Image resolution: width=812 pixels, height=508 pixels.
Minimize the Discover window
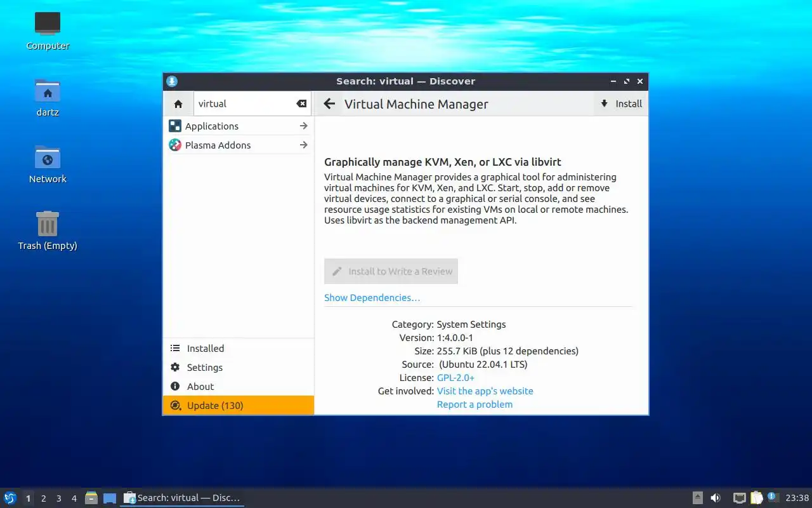point(613,81)
